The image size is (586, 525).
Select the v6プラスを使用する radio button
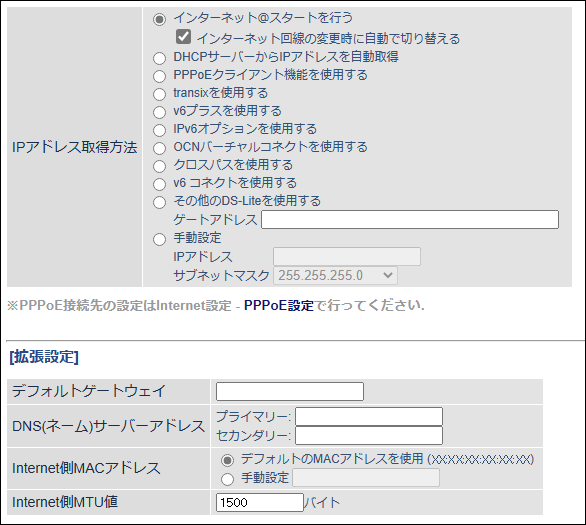159,112
